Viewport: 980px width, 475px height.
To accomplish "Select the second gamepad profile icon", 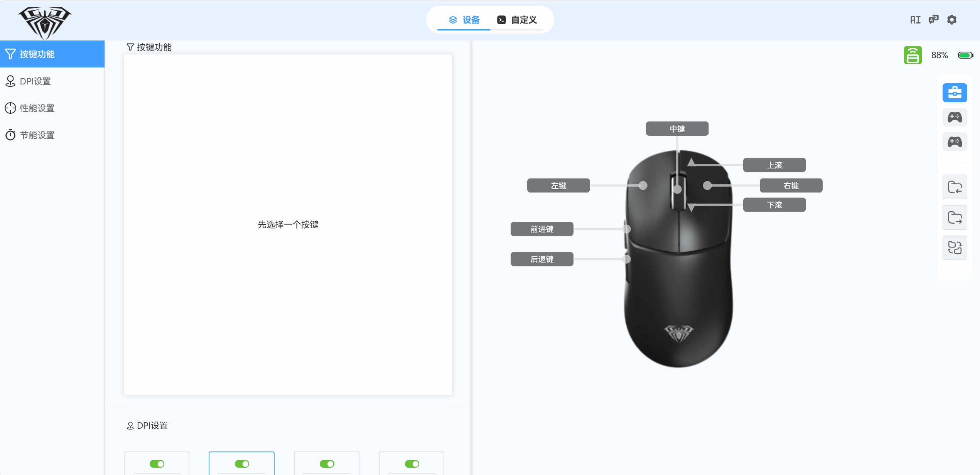I will click(x=955, y=142).
